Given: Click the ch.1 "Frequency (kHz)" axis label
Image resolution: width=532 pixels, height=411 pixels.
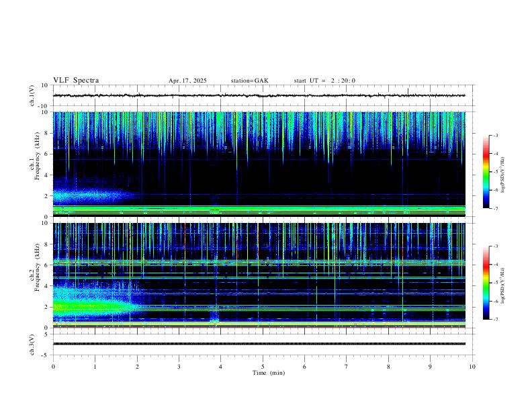Looking at the screenshot, I should click(38, 156).
